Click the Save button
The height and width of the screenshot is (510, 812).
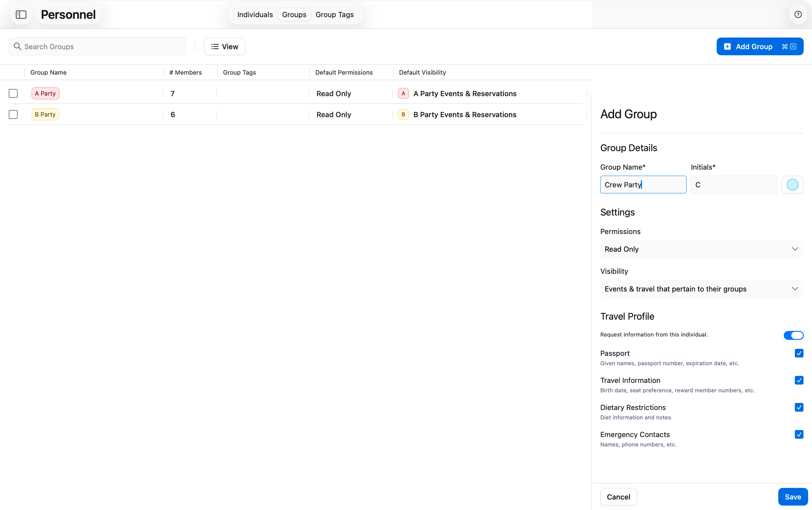tap(792, 497)
